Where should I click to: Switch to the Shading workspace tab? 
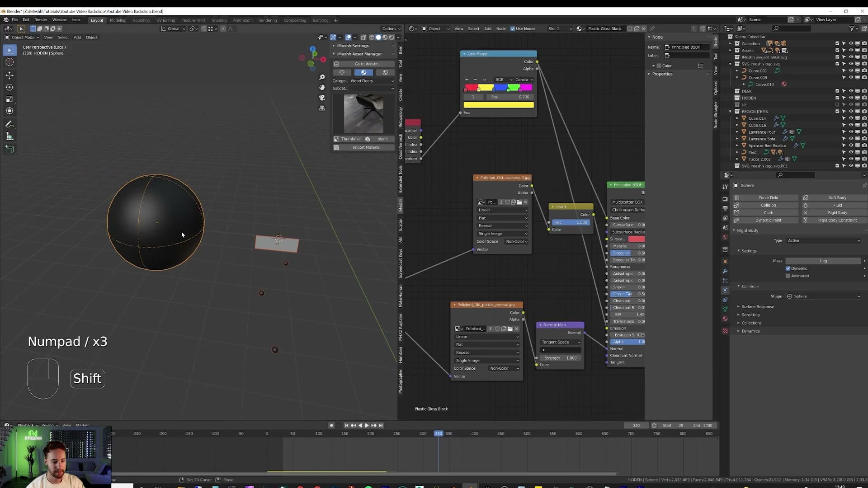point(219,20)
